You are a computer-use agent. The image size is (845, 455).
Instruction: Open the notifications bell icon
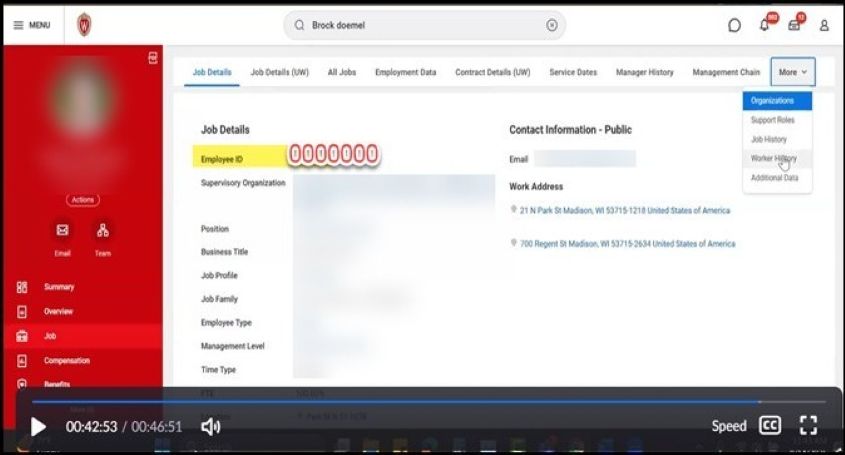point(765,26)
